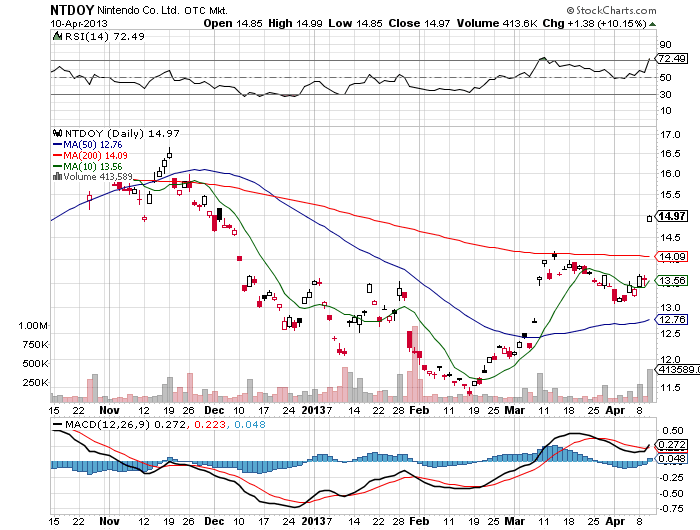Click the 17.0 price scale label
Viewport: 700px width, 530px height.
pos(670,134)
